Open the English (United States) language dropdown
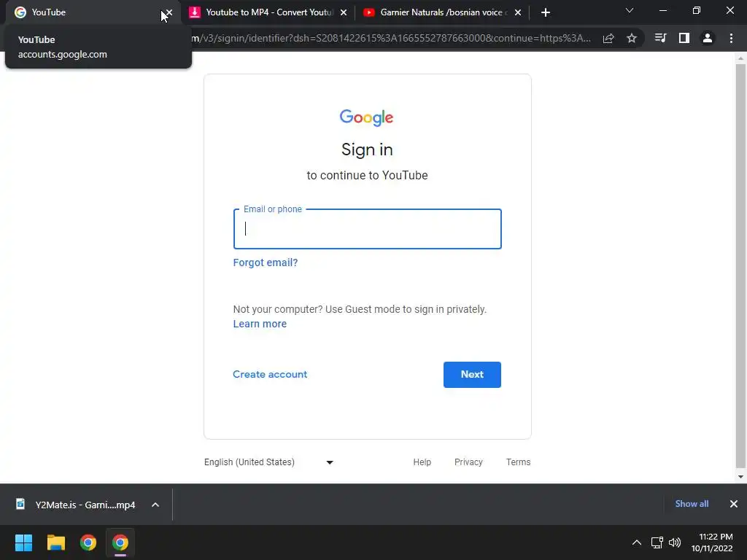The height and width of the screenshot is (560, 747). (x=268, y=462)
